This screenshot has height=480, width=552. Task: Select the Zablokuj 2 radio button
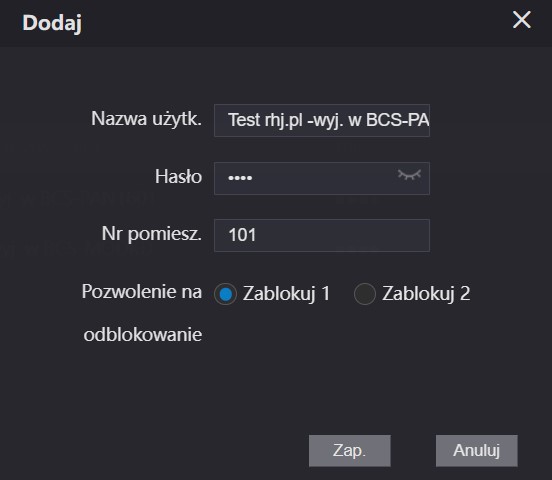coord(365,294)
